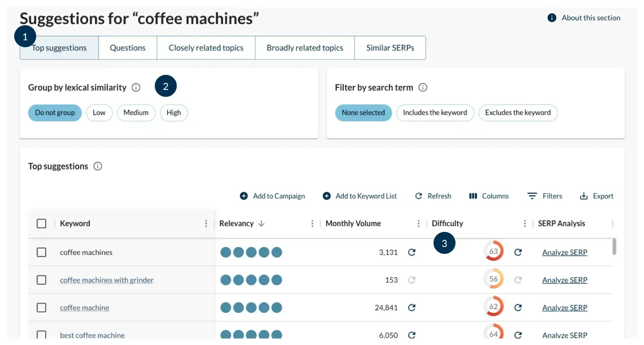
Task: Switch to the Questions tab
Action: 128,48
